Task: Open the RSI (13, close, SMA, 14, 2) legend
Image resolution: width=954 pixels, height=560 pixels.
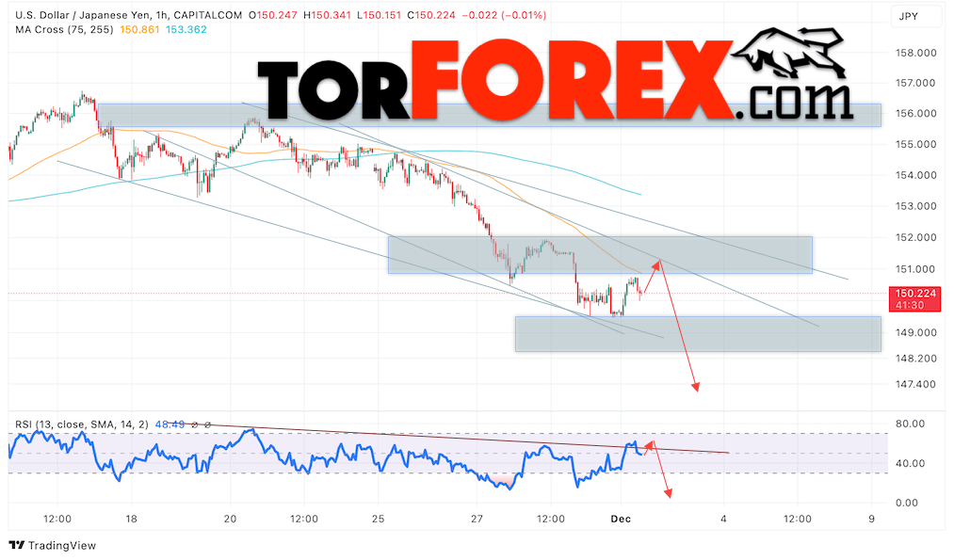Action: coord(82,424)
